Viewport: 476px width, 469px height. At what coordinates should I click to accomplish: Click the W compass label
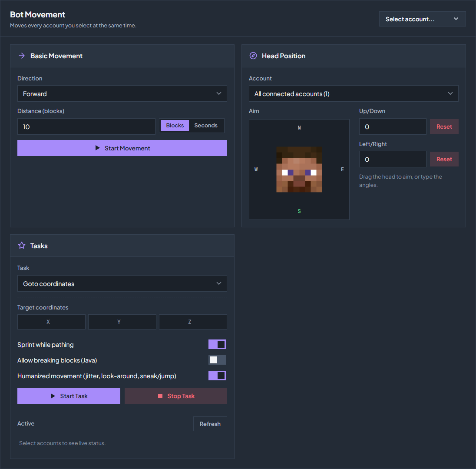pos(256,170)
